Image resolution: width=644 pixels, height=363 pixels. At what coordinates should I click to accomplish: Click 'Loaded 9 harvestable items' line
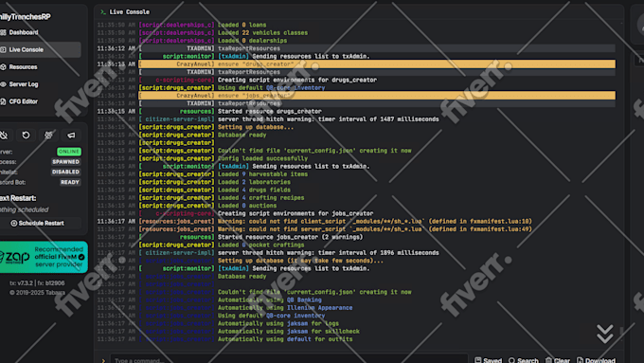(x=262, y=174)
